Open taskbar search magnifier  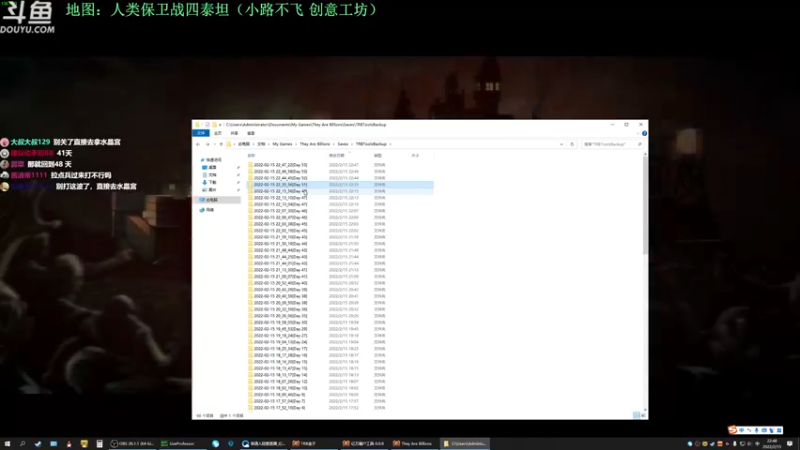tap(22, 444)
